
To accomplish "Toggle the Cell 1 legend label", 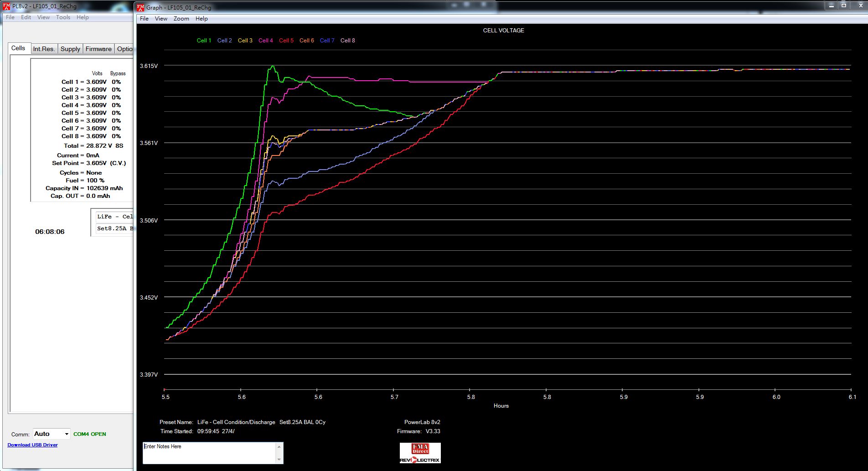I will point(204,41).
